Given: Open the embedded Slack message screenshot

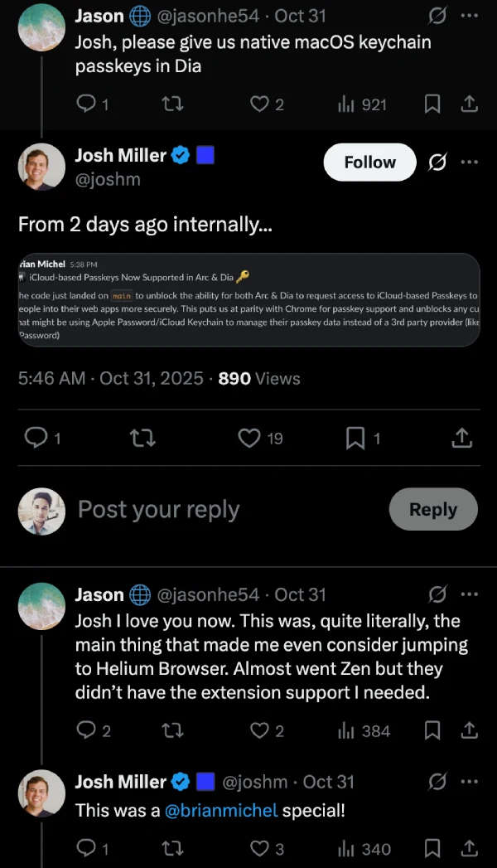Looking at the screenshot, I should (248, 302).
